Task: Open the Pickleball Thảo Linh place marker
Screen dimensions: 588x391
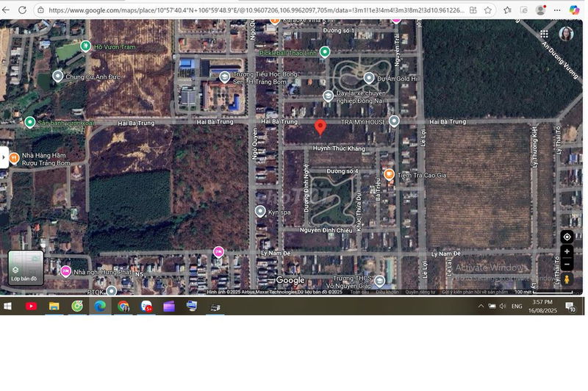Action: tap(325, 52)
